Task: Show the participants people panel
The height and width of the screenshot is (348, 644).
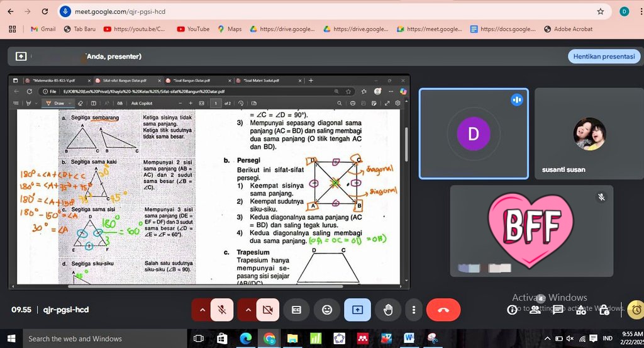Action: tap(535, 310)
